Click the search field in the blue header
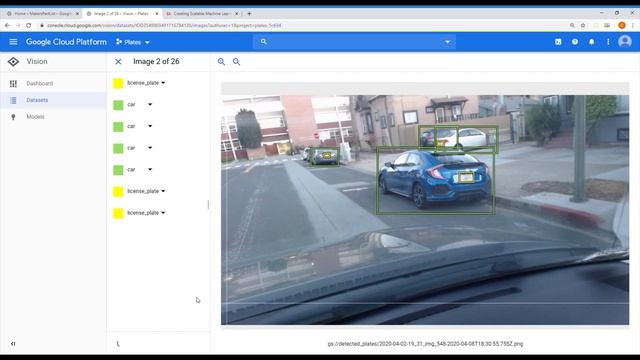 (354, 42)
